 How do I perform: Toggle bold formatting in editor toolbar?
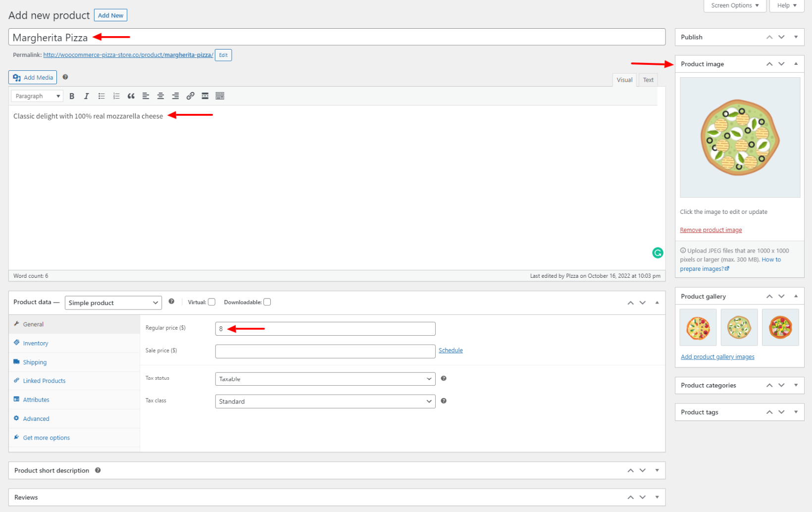point(72,96)
